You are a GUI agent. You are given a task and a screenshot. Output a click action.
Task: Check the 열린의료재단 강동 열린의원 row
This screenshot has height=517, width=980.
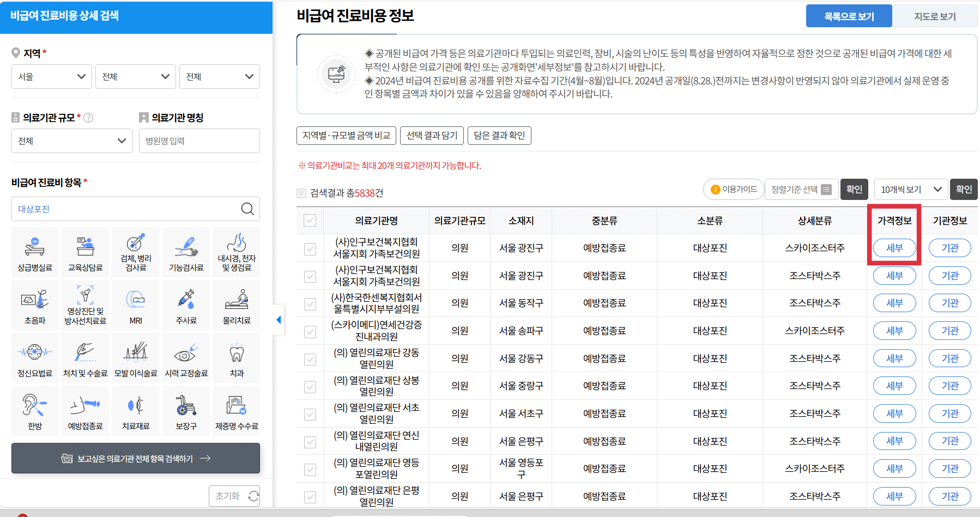(310, 359)
